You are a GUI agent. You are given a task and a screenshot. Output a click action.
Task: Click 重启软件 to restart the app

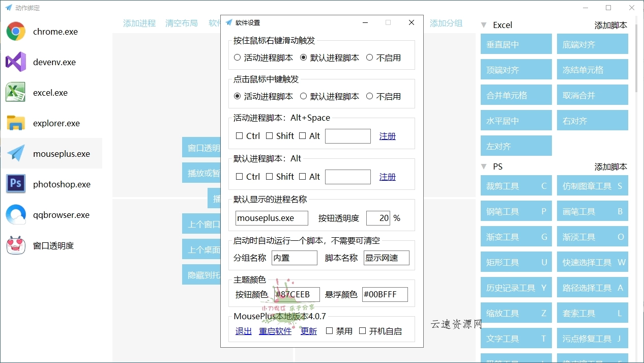point(275,331)
